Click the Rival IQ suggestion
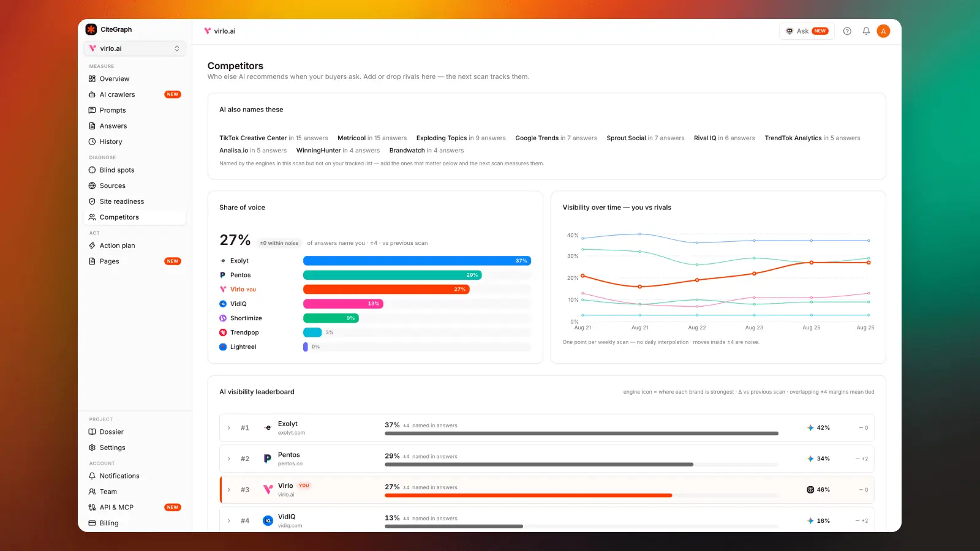Image resolution: width=980 pixels, height=551 pixels. [x=725, y=138]
